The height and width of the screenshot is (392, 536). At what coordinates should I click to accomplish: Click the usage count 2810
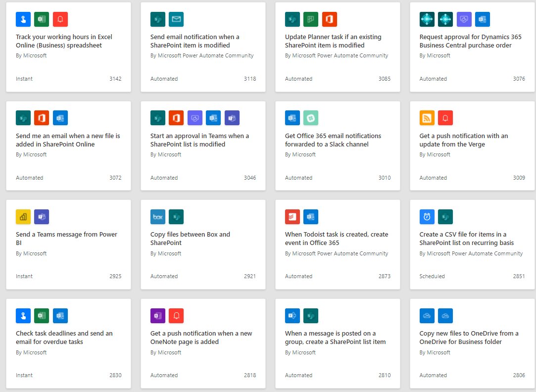tap(384, 375)
